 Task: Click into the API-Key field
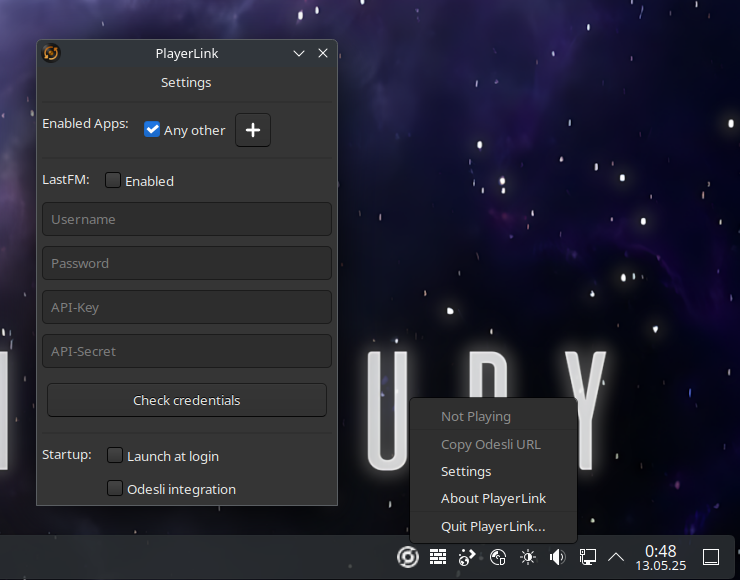(x=187, y=307)
